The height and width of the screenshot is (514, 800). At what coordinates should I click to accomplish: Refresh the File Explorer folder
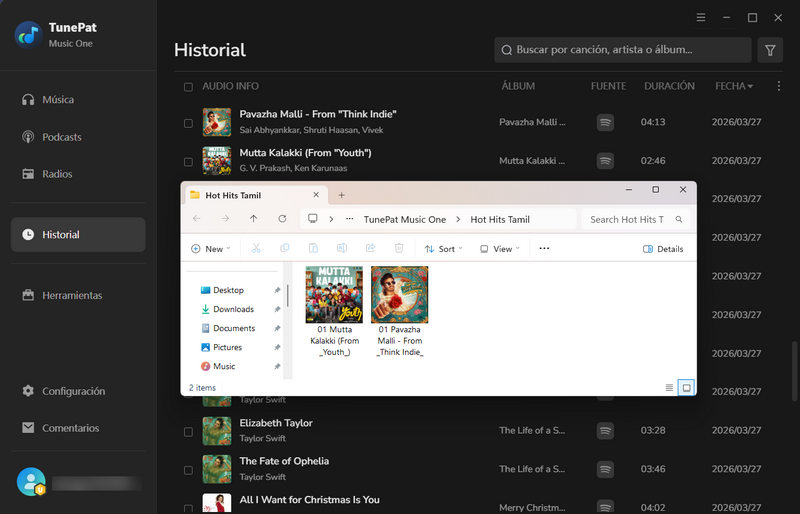click(x=282, y=219)
